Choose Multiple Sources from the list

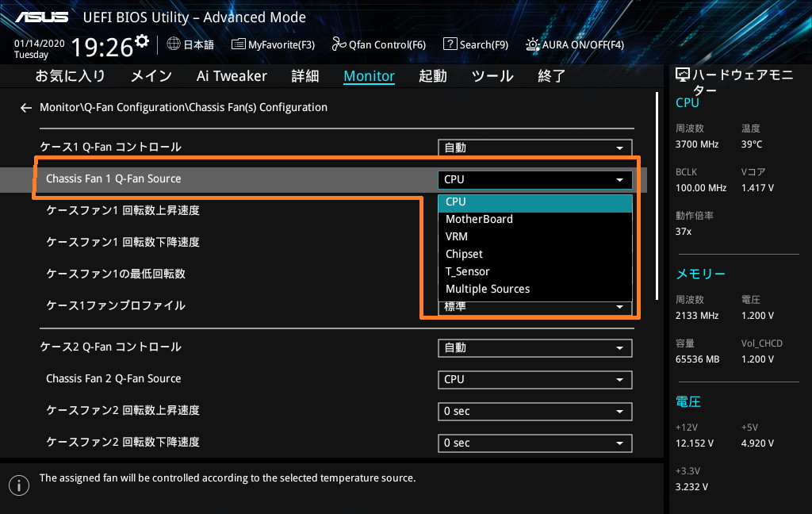point(535,289)
